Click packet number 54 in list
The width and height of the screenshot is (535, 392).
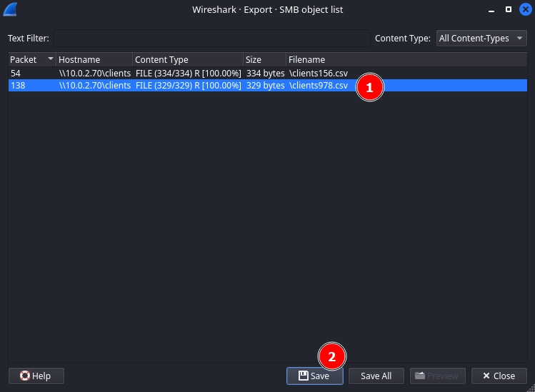(16, 74)
